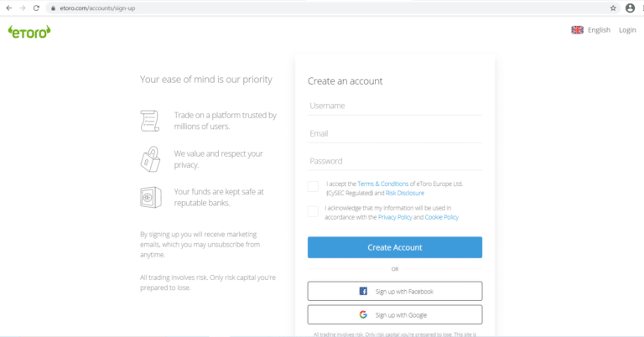Open the Login page link
Viewport: 644px width, 337px height.
(x=627, y=30)
